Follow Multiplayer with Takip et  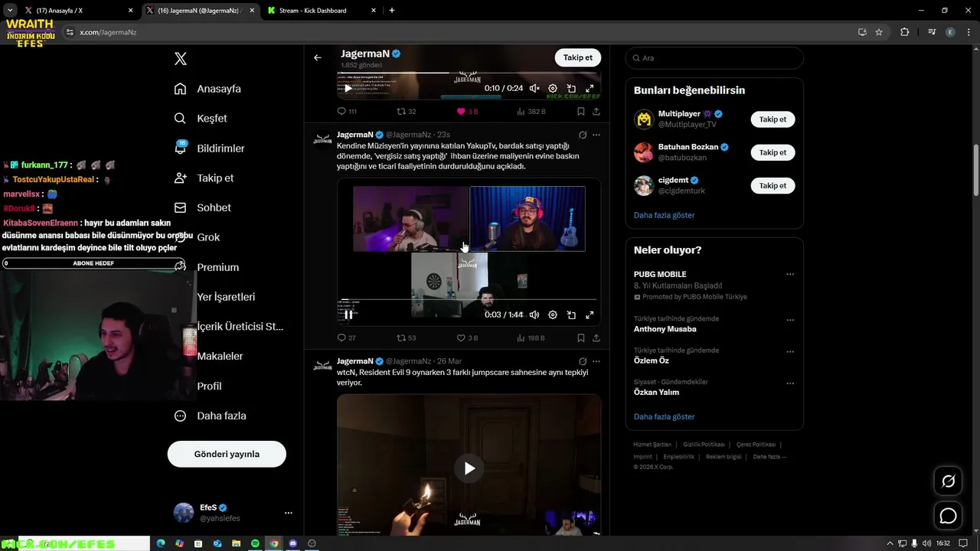click(x=773, y=119)
